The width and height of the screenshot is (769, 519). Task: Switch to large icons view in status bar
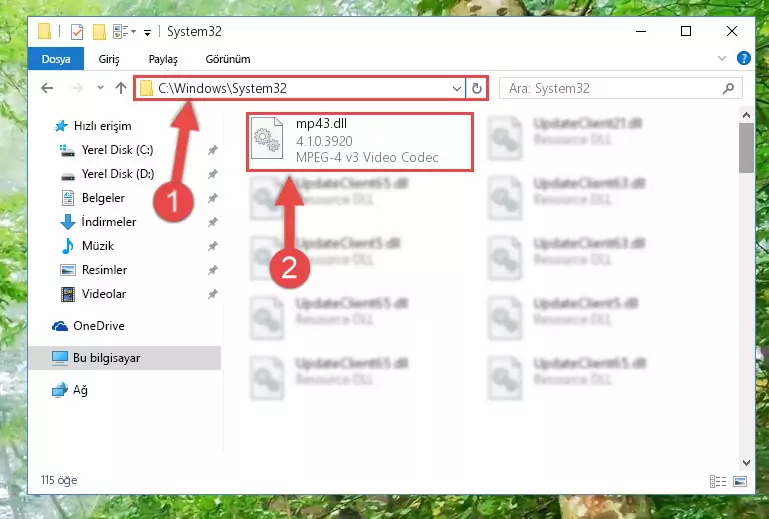click(x=740, y=481)
